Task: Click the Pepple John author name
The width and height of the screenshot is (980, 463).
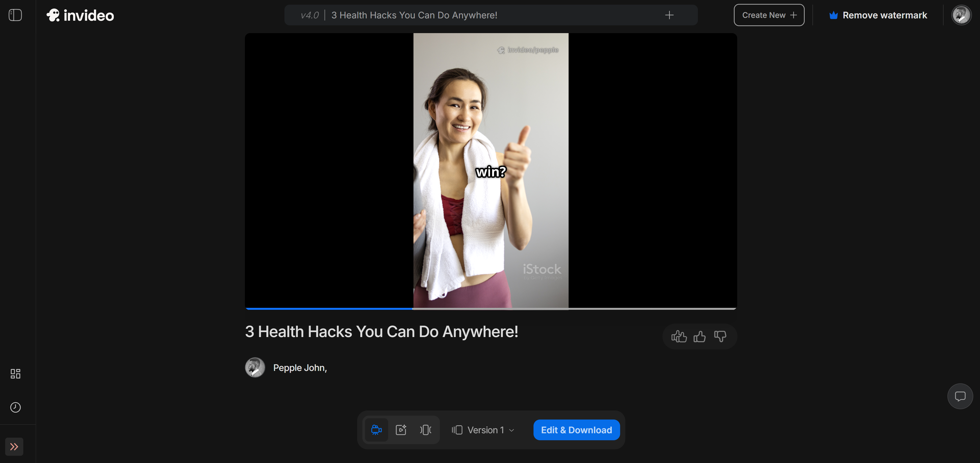Action: (300, 368)
